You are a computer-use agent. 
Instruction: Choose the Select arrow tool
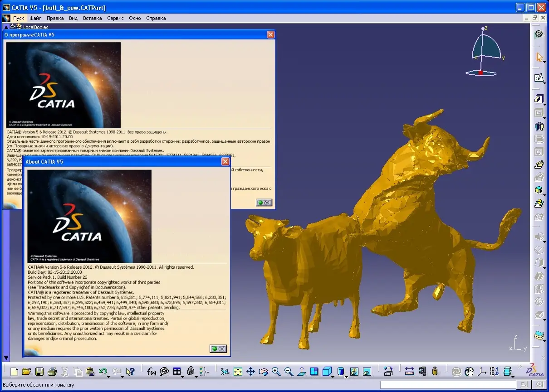point(539,57)
